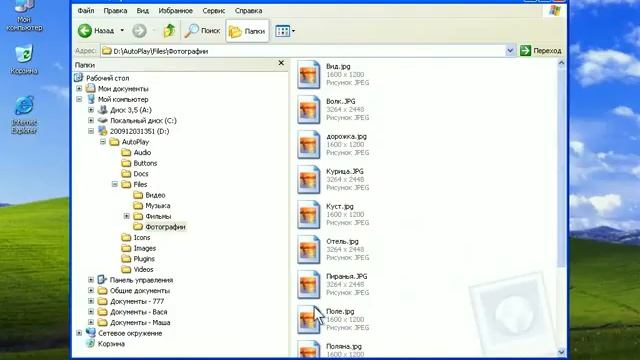Click the Диск 3,5 (A:) floppy icon
640x360 pixels.
(102, 110)
